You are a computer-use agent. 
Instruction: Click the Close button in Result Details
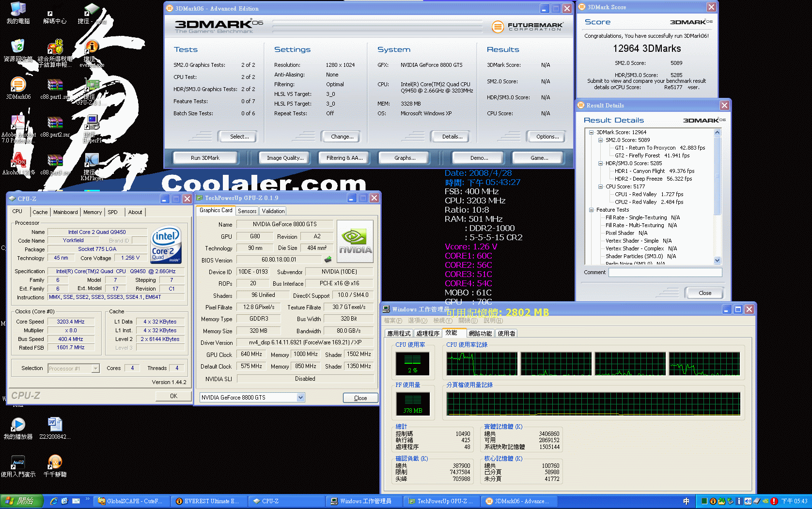pos(705,293)
